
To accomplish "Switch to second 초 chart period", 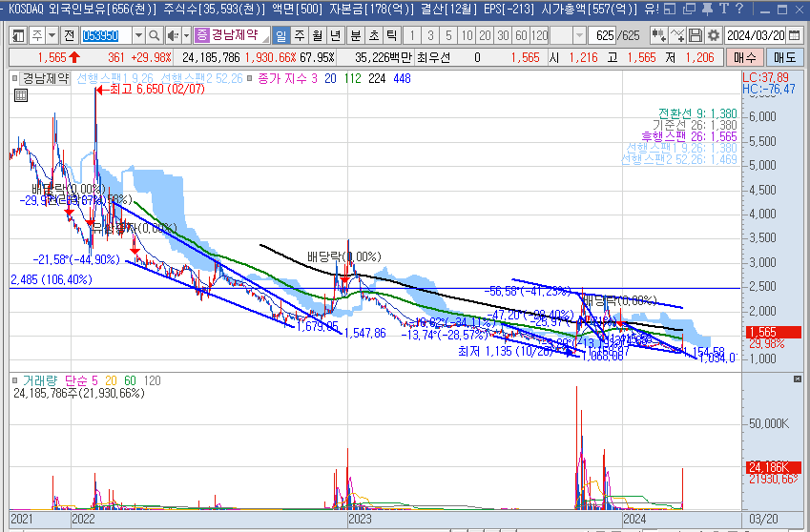I will 373,35.
